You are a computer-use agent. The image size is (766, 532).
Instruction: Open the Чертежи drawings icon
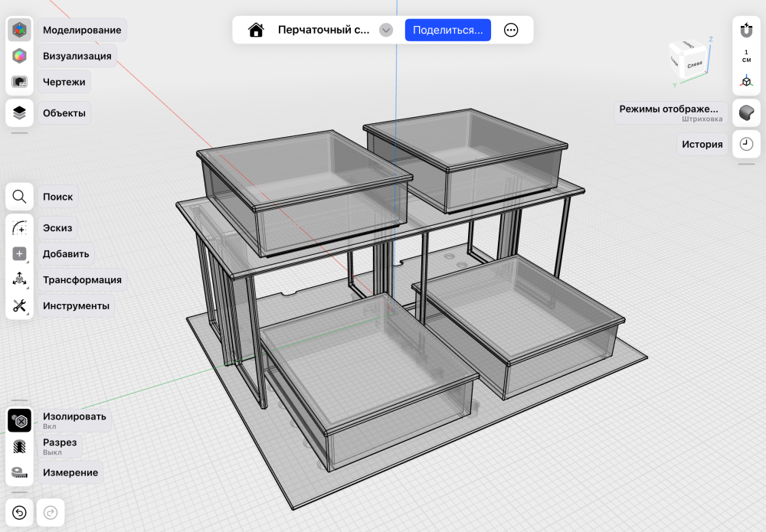(19, 82)
